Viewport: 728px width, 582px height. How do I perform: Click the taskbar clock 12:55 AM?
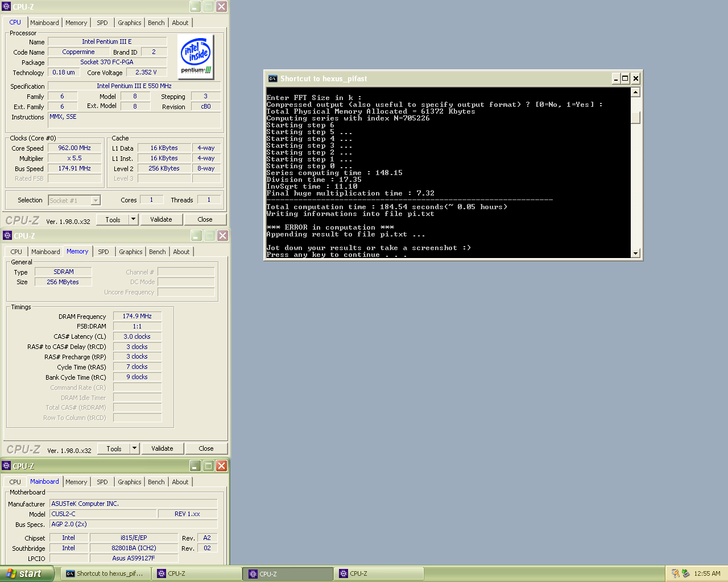tap(707, 573)
